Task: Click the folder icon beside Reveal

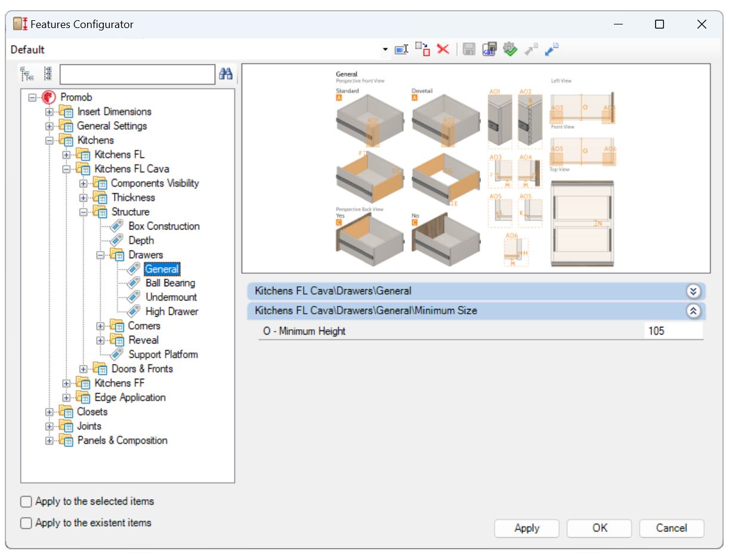Action: (x=116, y=340)
